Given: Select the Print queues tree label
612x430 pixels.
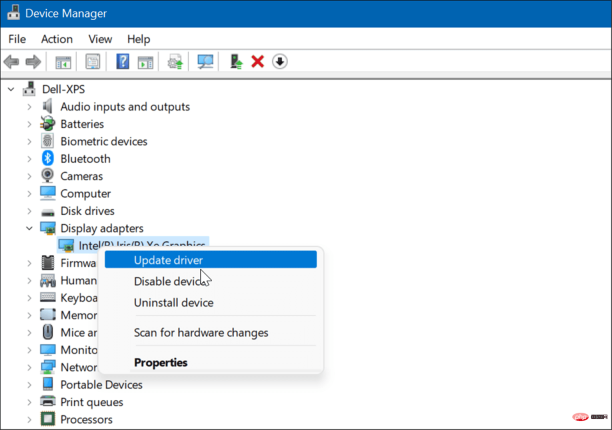Looking at the screenshot, I should pos(91,402).
